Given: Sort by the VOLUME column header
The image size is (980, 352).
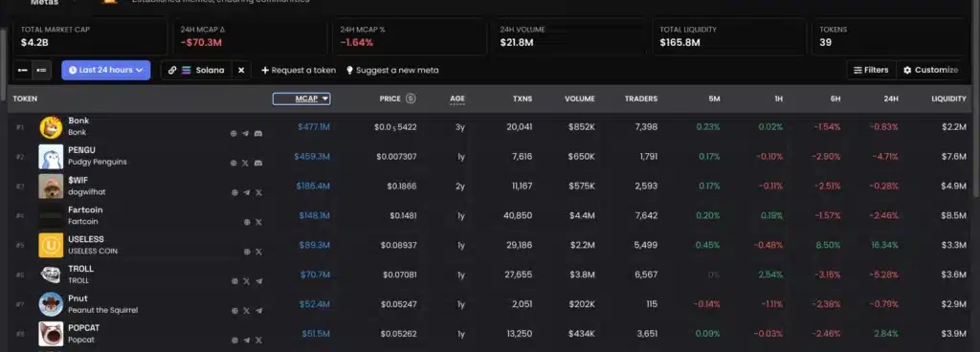Looking at the screenshot, I should [x=580, y=99].
